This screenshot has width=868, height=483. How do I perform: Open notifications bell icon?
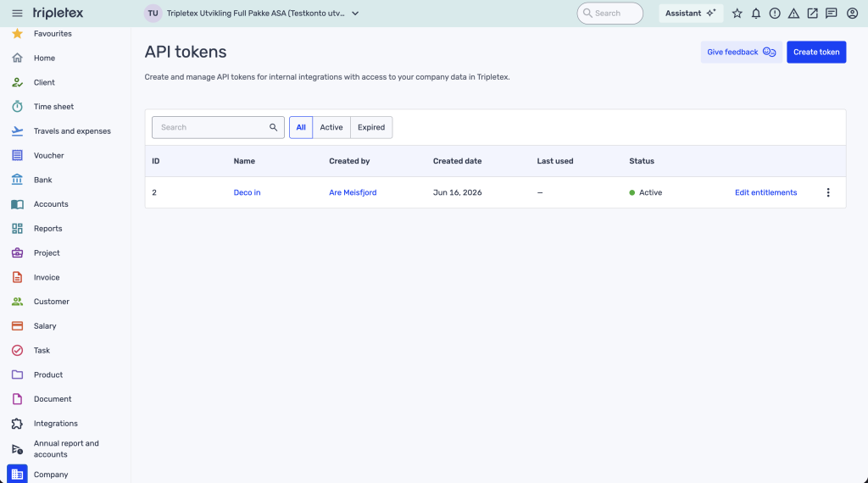click(x=755, y=14)
